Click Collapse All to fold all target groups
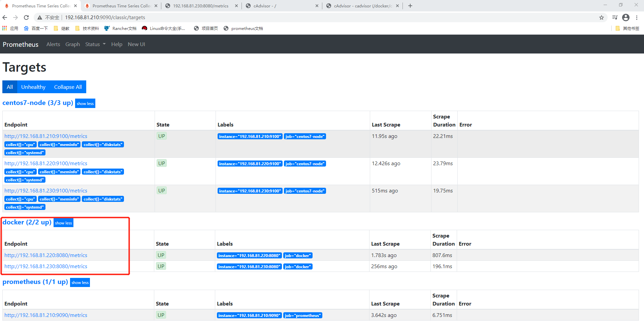644x323 pixels. (67, 87)
